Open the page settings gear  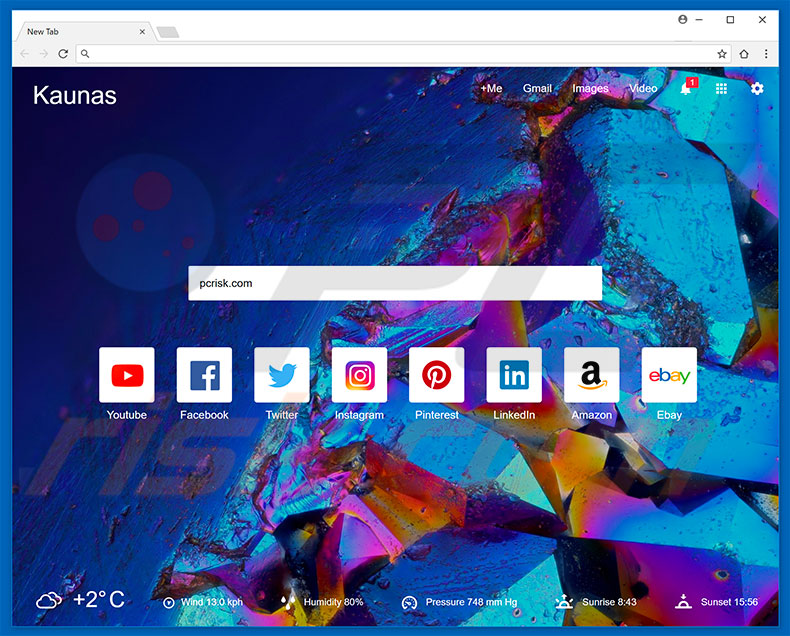point(757,89)
